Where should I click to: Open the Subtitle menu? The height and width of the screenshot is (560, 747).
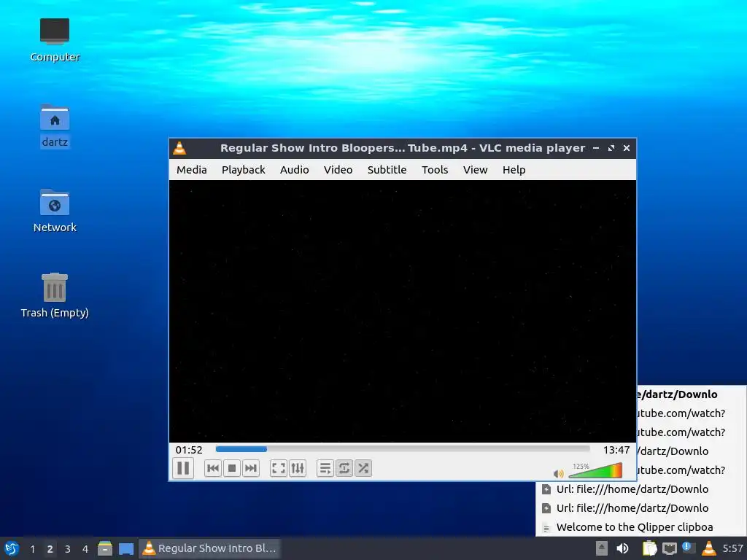click(x=387, y=169)
